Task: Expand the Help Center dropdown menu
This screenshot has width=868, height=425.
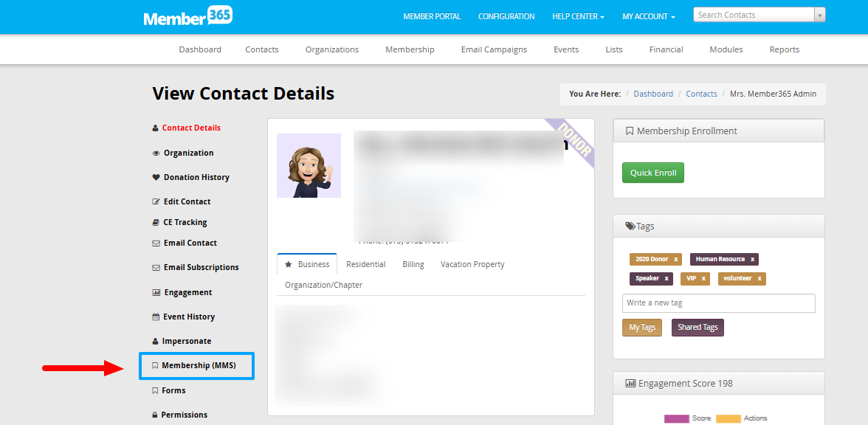Action: pyautogui.click(x=578, y=17)
